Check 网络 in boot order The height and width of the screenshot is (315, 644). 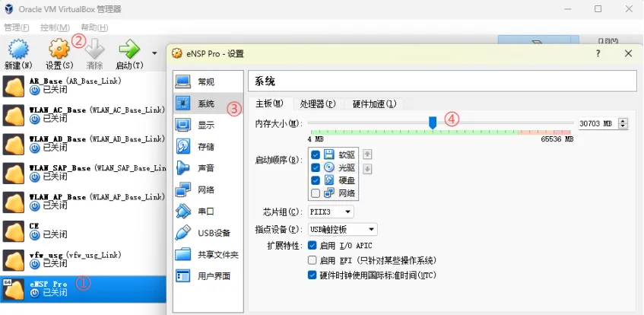(316, 192)
